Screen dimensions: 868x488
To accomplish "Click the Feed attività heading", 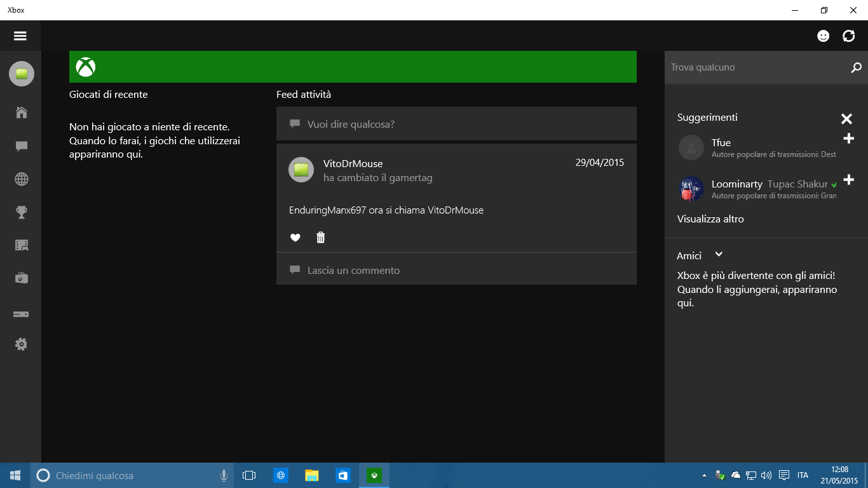I will click(x=304, y=95).
